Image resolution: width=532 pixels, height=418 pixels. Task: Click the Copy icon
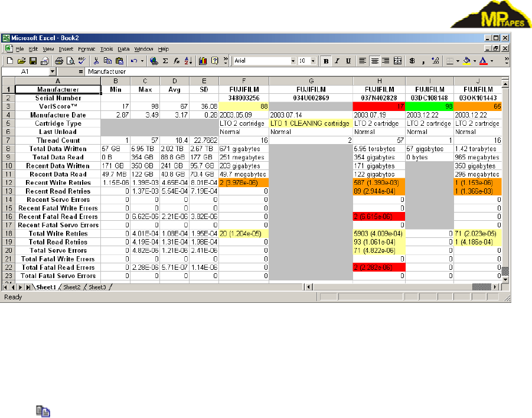pyautogui.click(x=107, y=61)
